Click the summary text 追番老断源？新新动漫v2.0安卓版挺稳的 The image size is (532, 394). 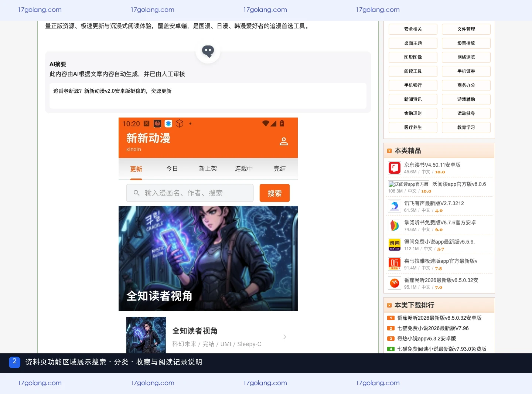coord(112,91)
